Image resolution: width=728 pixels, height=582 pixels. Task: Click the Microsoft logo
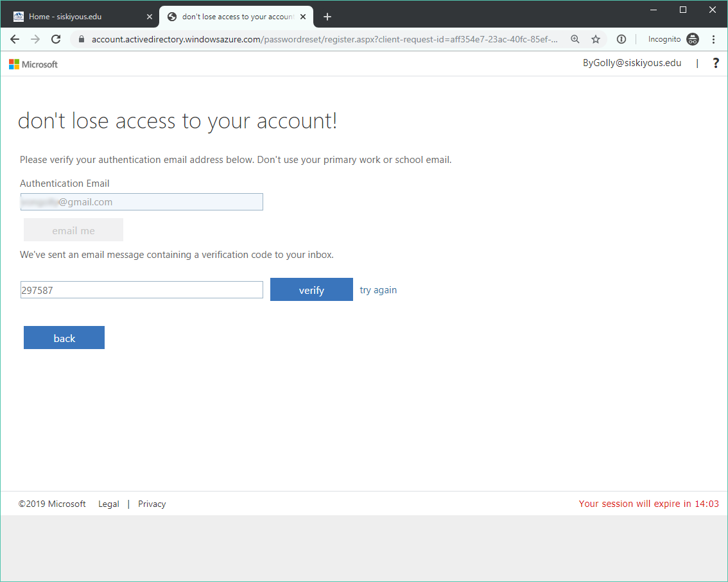(33, 64)
